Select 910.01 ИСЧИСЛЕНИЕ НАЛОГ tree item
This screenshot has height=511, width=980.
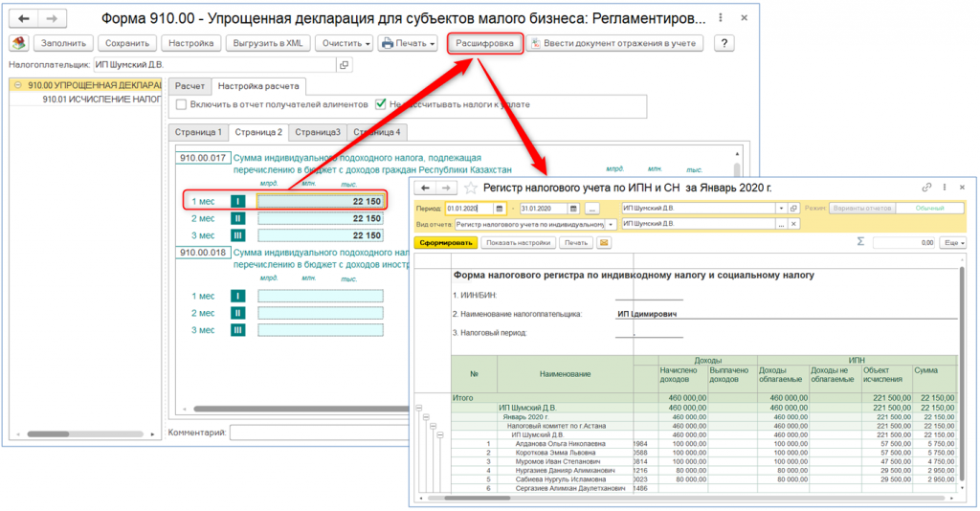click(x=101, y=99)
